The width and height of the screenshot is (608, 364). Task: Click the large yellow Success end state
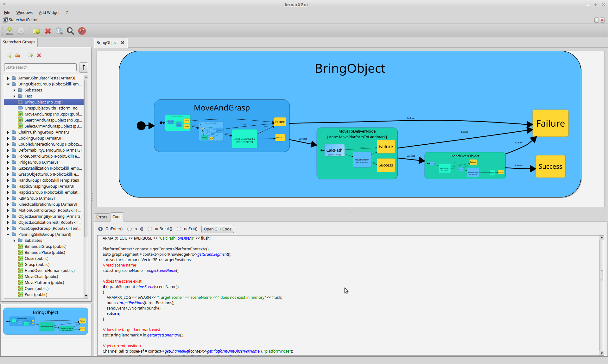pyautogui.click(x=550, y=166)
